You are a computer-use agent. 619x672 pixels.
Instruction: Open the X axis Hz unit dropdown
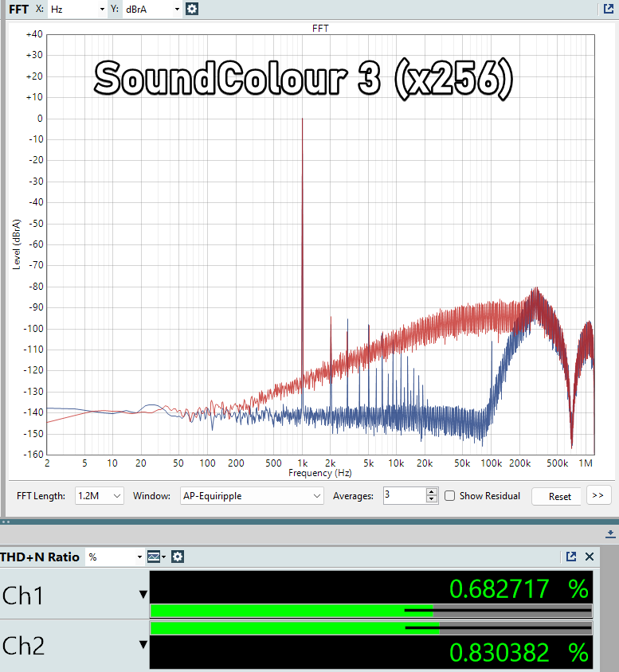pos(76,10)
